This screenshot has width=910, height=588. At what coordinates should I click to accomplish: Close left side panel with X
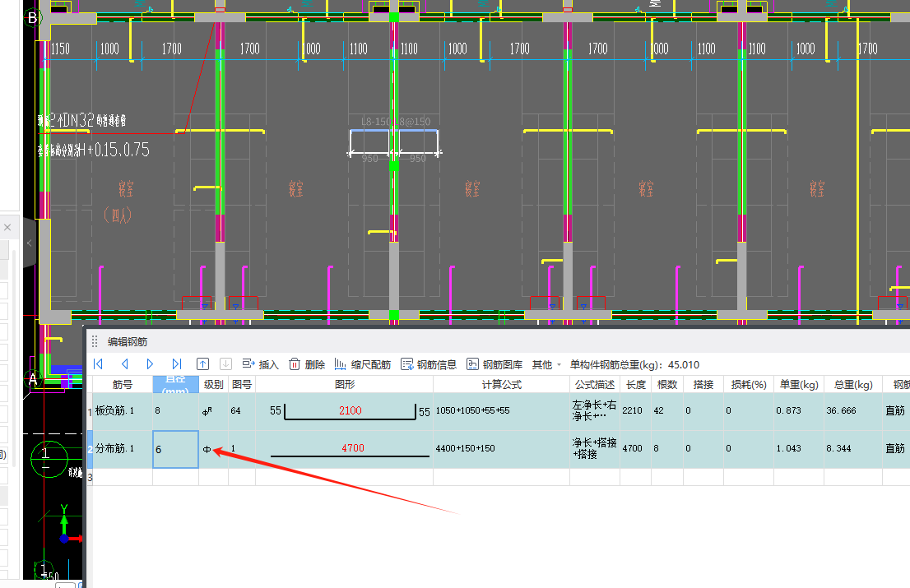[7, 227]
